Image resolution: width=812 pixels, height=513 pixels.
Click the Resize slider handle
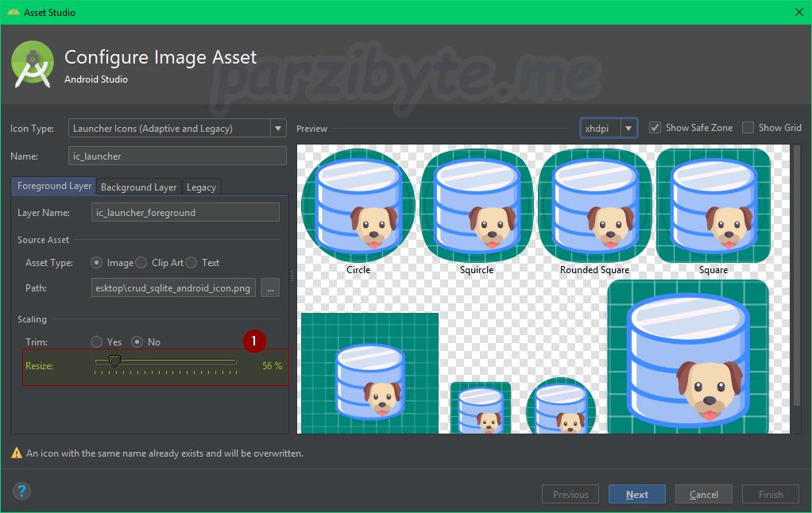(114, 361)
